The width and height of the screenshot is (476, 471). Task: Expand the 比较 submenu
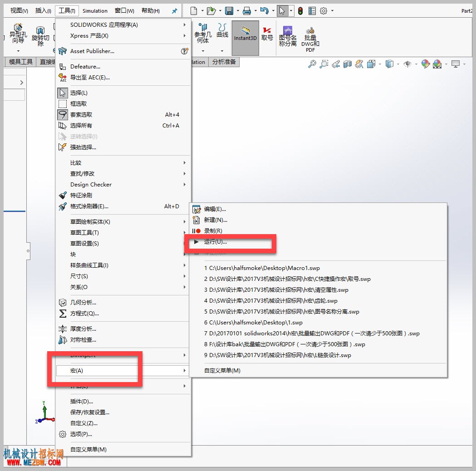123,163
